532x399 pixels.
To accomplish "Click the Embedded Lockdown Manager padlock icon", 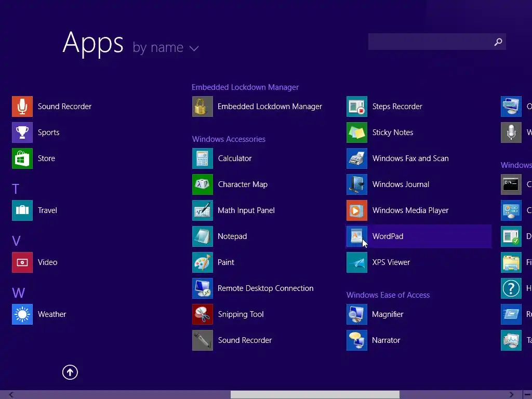I will click(203, 107).
